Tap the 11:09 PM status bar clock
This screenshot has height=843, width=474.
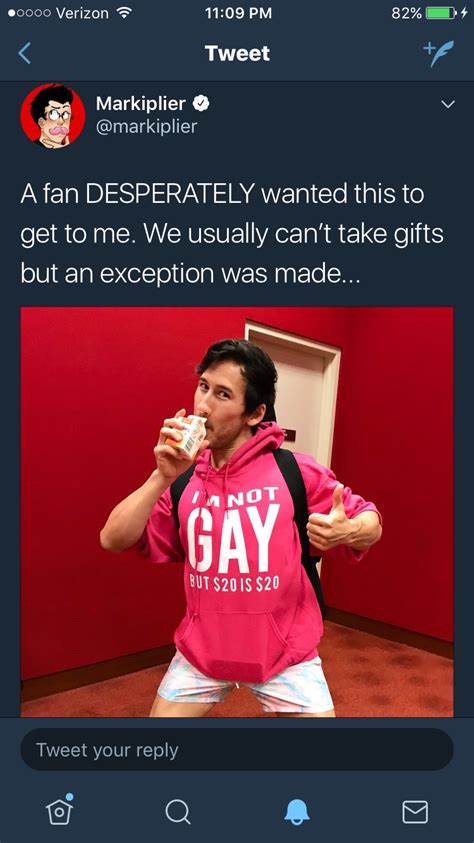[238, 13]
